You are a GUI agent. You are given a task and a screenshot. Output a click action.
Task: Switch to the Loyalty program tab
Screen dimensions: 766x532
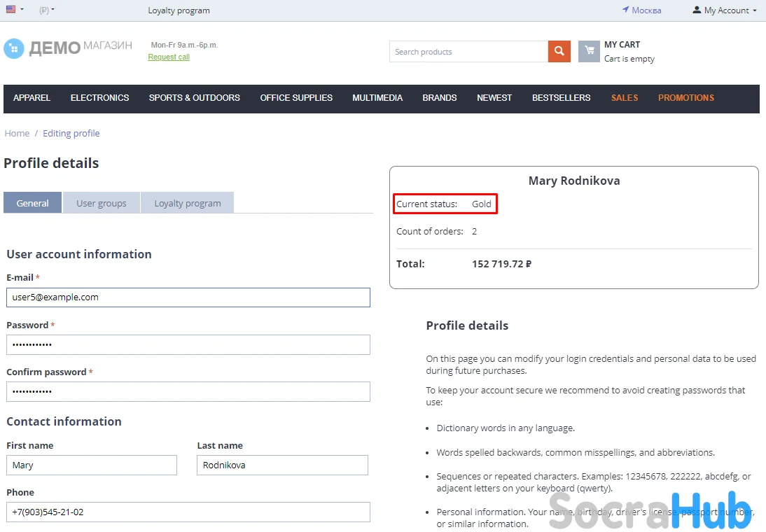point(187,203)
